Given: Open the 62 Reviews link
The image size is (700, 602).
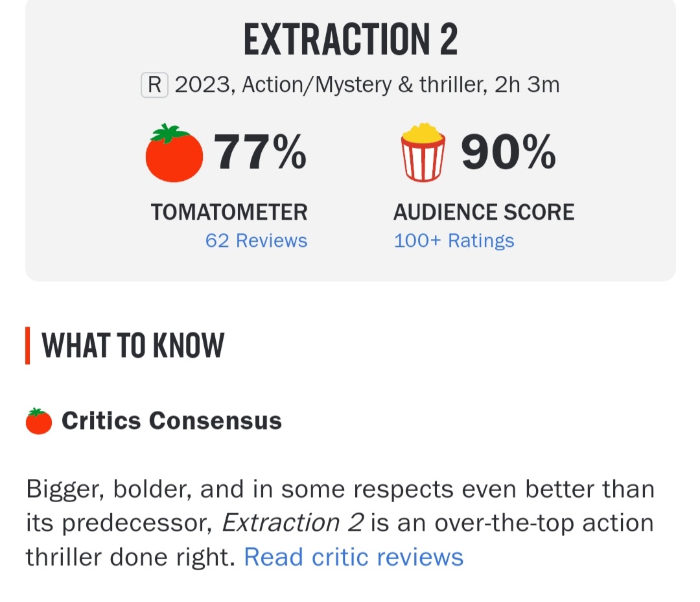Looking at the screenshot, I should (256, 241).
